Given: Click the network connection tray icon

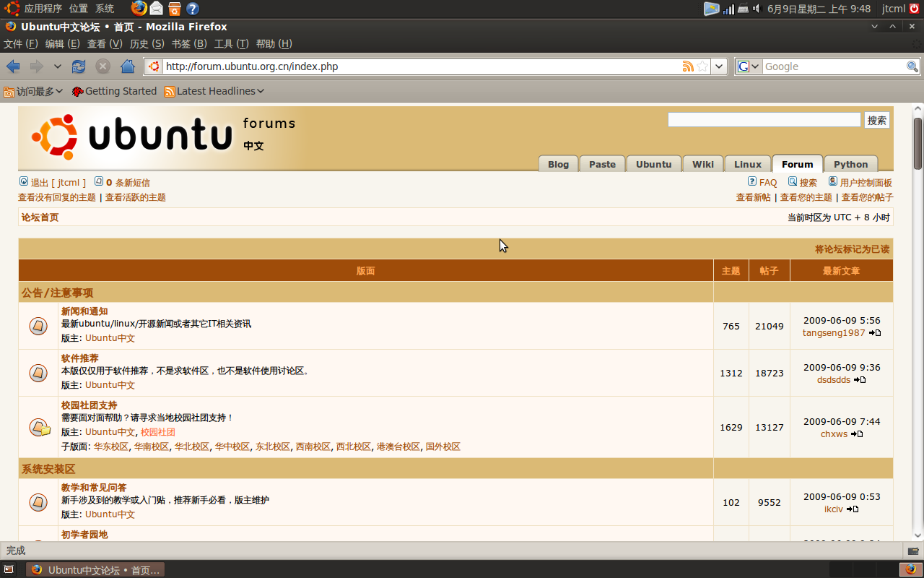Looking at the screenshot, I should pyautogui.click(x=729, y=9).
